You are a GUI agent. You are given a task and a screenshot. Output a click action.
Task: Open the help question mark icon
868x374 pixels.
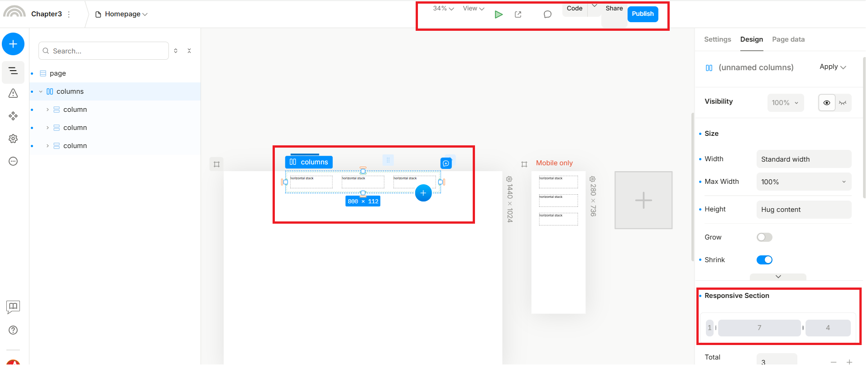point(13,330)
